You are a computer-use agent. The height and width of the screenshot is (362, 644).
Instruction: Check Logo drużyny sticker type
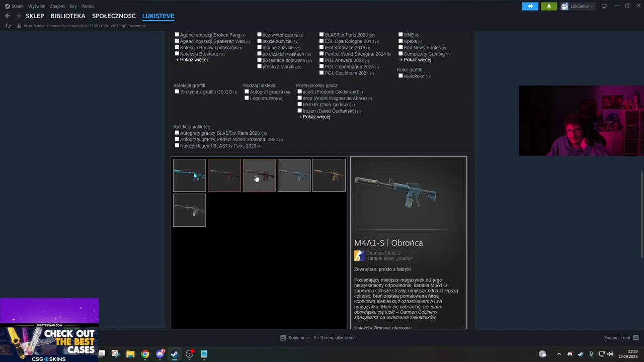pos(247,98)
